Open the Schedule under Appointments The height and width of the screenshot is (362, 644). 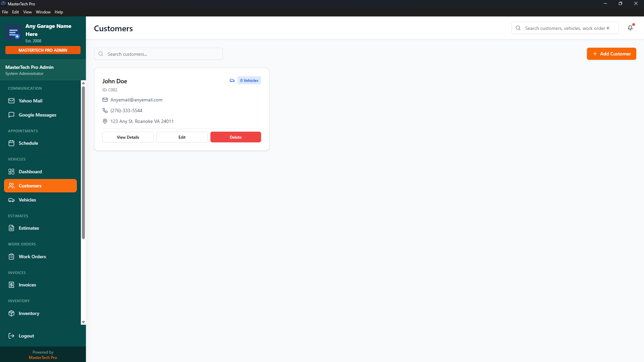pos(28,143)
